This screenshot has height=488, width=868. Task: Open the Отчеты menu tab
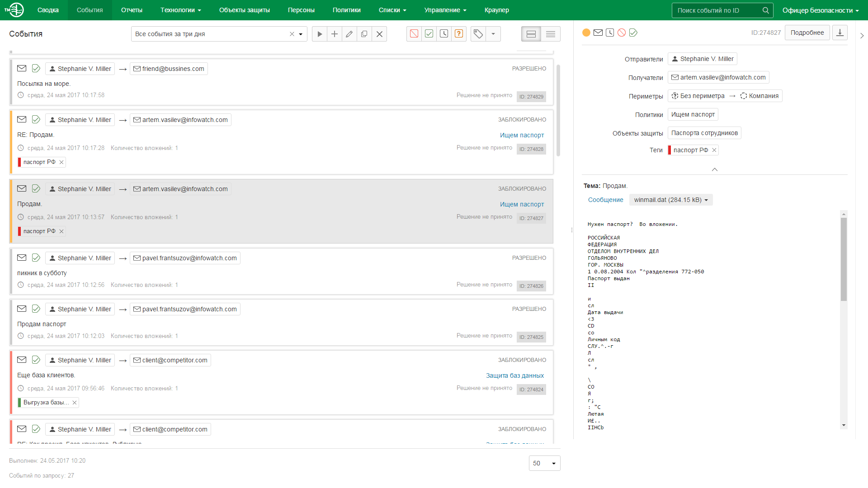tap(132, 10)
